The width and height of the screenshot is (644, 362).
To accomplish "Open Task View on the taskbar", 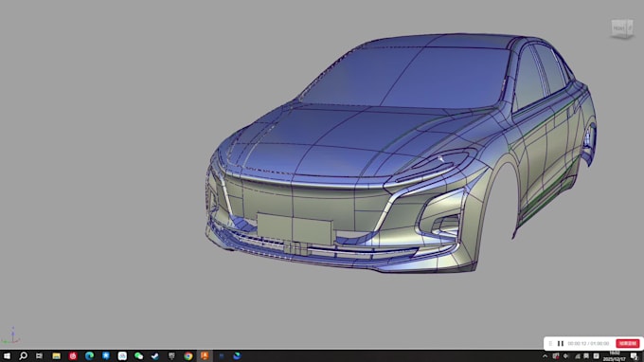I will [x=40, y=355].
